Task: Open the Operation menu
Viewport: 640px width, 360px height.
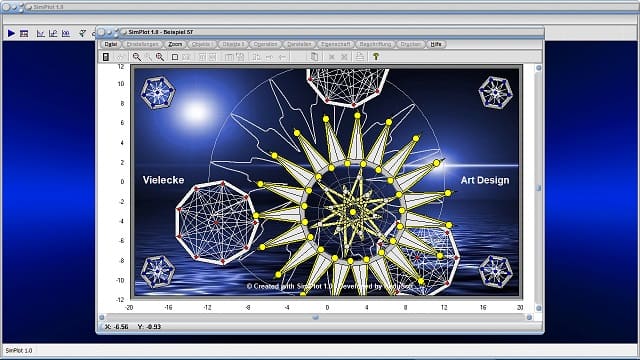Action: coord(265,44)
